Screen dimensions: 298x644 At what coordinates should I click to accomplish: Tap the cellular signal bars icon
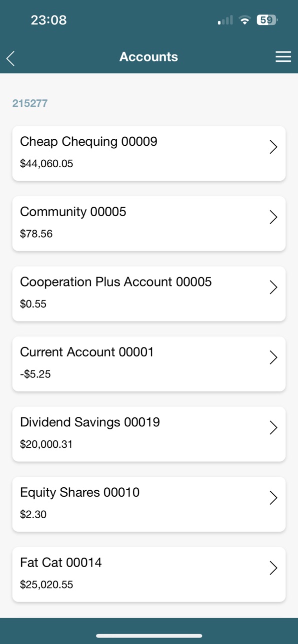[x=225, y=20]
